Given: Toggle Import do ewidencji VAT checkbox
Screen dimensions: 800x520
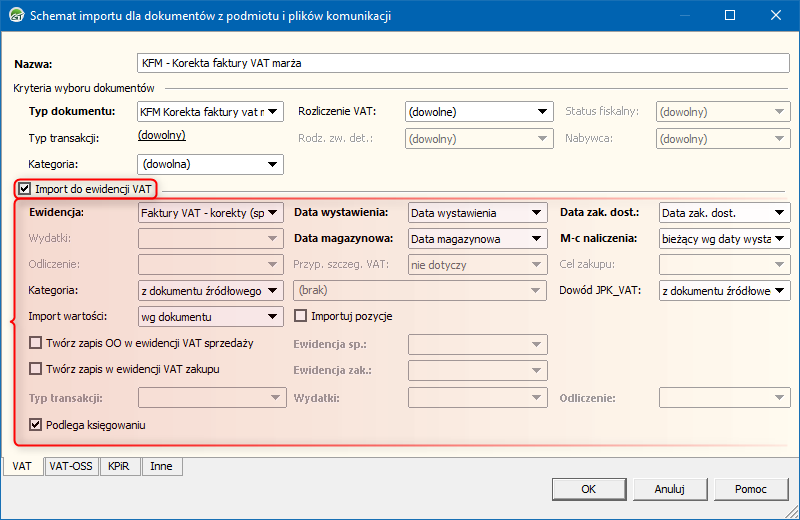Looking at the screenshot, I should point(24,189).
